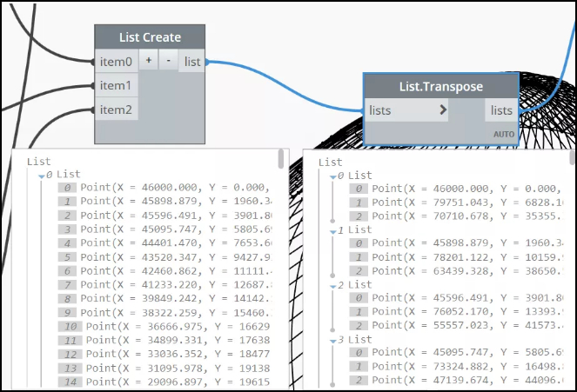
Task: Select point X = 79751.043 in Transpose preview
Action: click(456, 203)
